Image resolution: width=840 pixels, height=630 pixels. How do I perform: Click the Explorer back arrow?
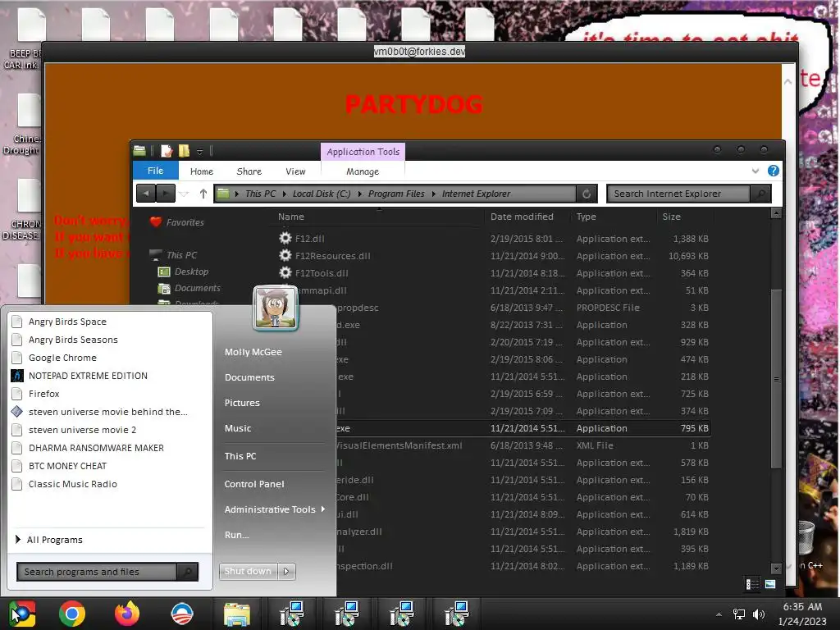146,194
